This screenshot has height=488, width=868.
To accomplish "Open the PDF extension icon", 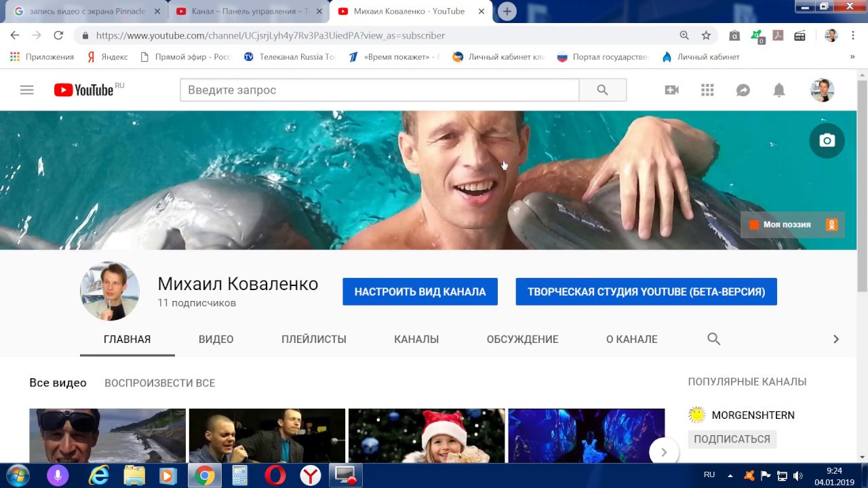I will (x=778, y=35).
